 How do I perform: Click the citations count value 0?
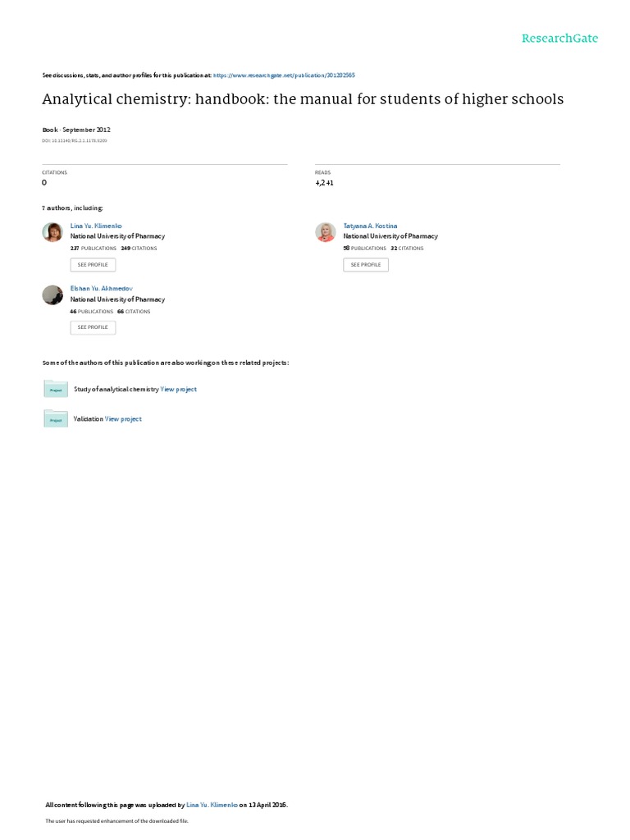(44, 183)
